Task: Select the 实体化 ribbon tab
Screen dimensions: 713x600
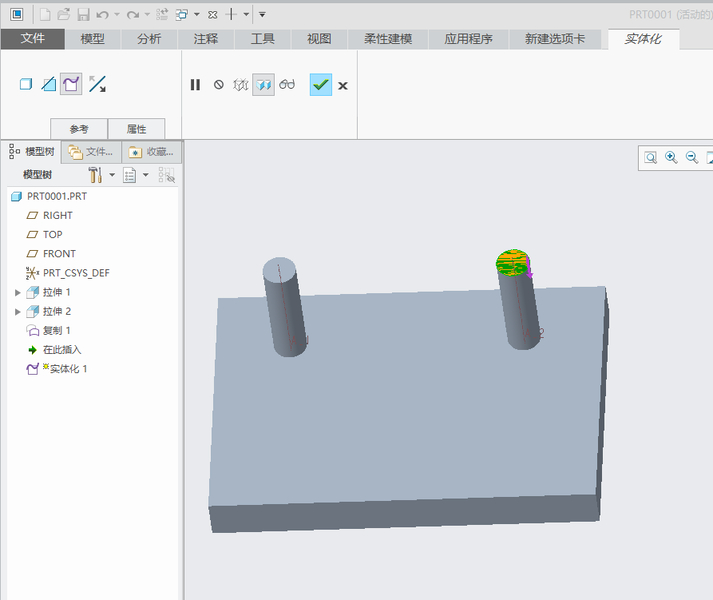Action: pos(643,39)
